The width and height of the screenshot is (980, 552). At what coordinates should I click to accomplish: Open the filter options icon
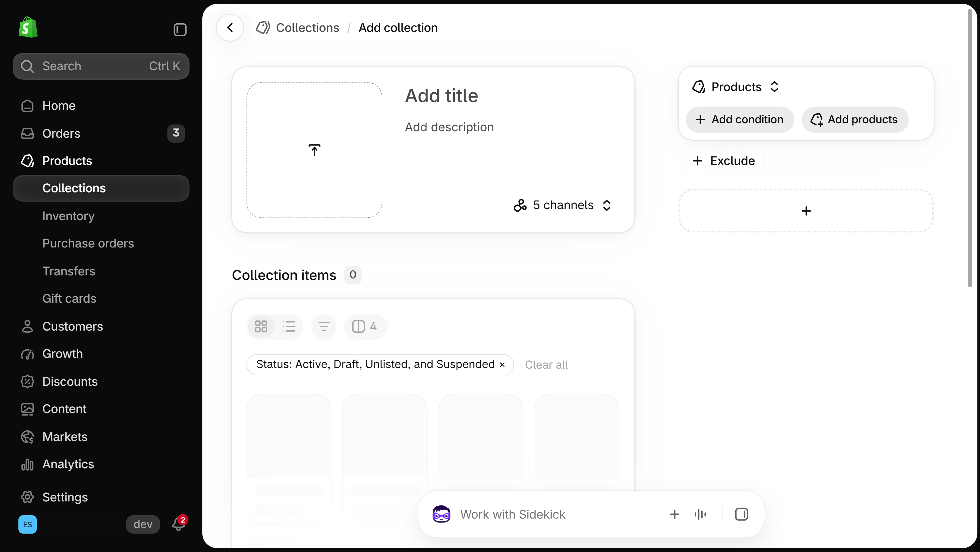tap(324, 326)
